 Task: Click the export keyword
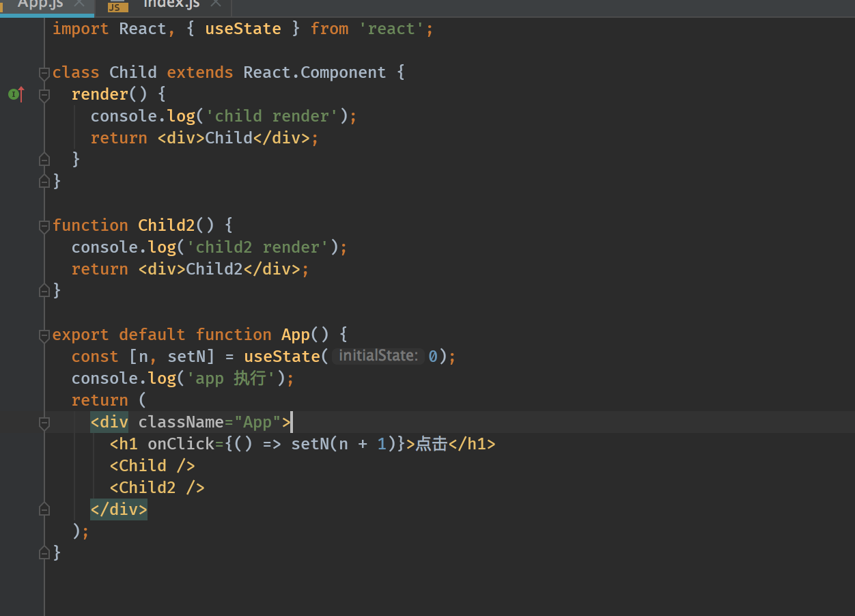(81, 335)
